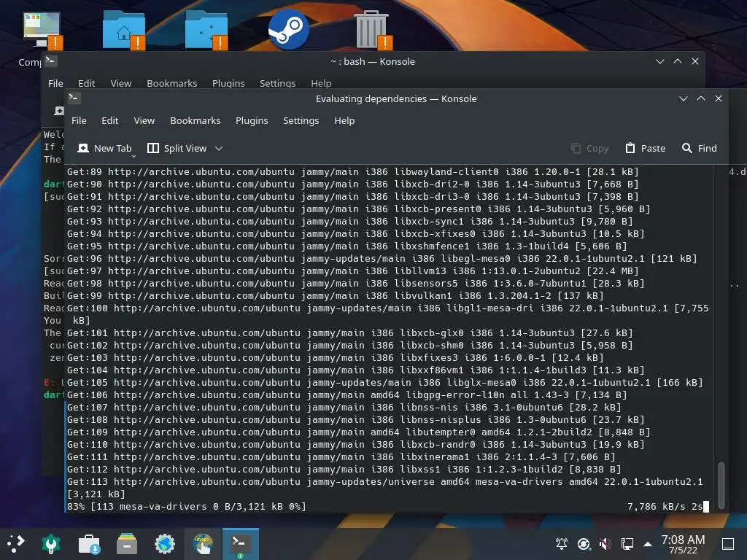This screenshot has width=747, height=560.
Task: Launch Steam from the desktop icon
Action: pyautogui.click(x=289, y=29)
